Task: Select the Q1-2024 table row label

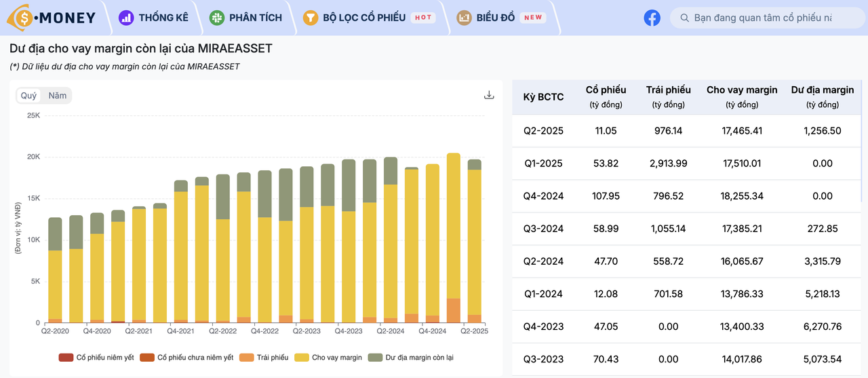Action: (x=543, y=294)
